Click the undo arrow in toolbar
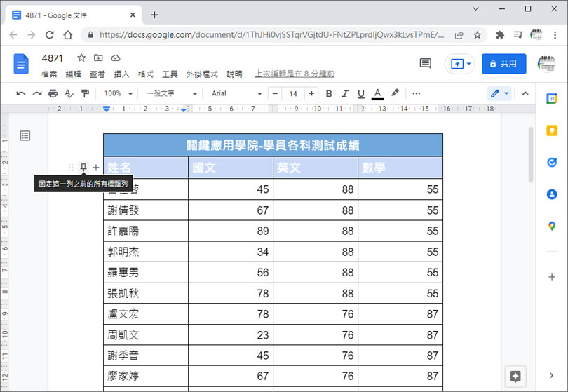This screenshot has width=568, height=392. tap(21, 93)
